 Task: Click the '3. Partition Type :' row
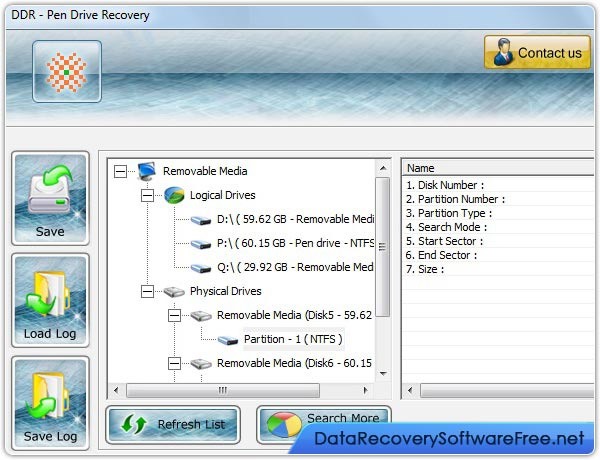point(498,213)
